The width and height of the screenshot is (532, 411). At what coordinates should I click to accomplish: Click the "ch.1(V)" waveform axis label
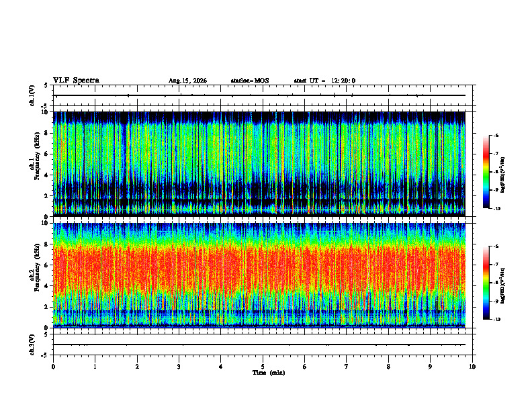32,95
